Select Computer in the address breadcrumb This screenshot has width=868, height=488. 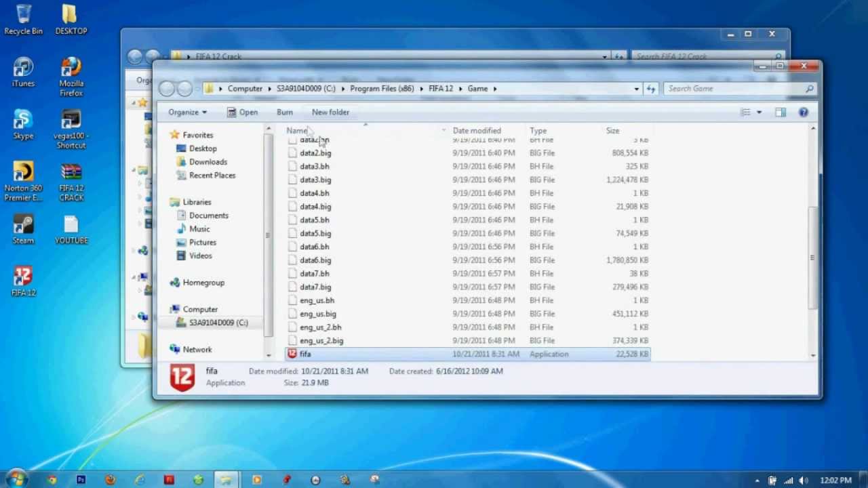245,89
